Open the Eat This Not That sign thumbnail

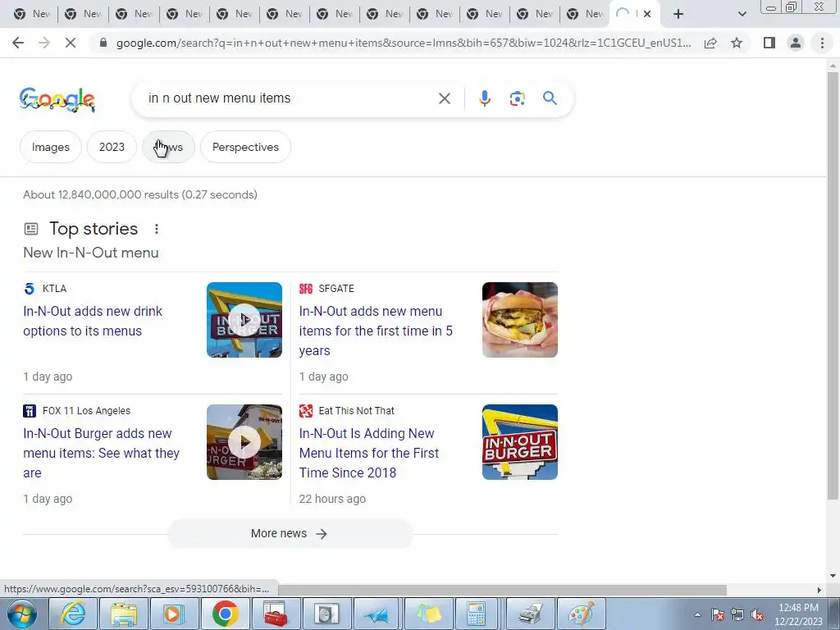coord(519,442)
